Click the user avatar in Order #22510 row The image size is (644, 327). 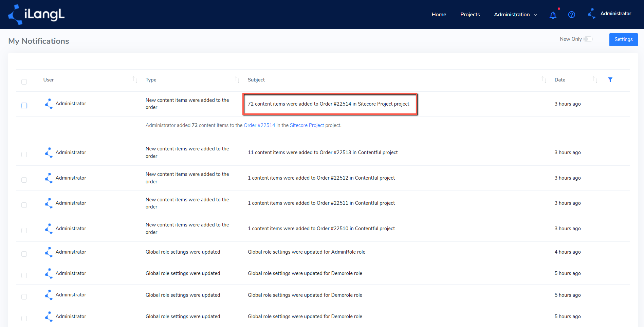point(49,229)
